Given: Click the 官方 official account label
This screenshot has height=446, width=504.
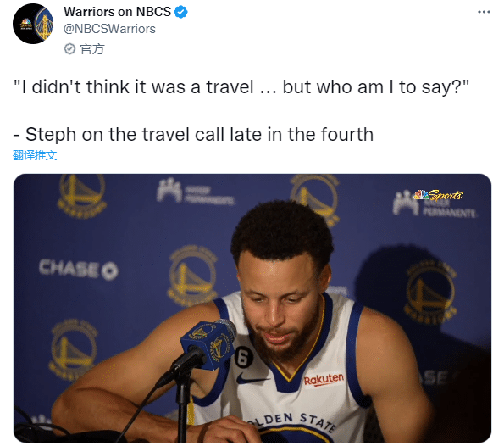Looking at the screenshot, I should [92, 49].
